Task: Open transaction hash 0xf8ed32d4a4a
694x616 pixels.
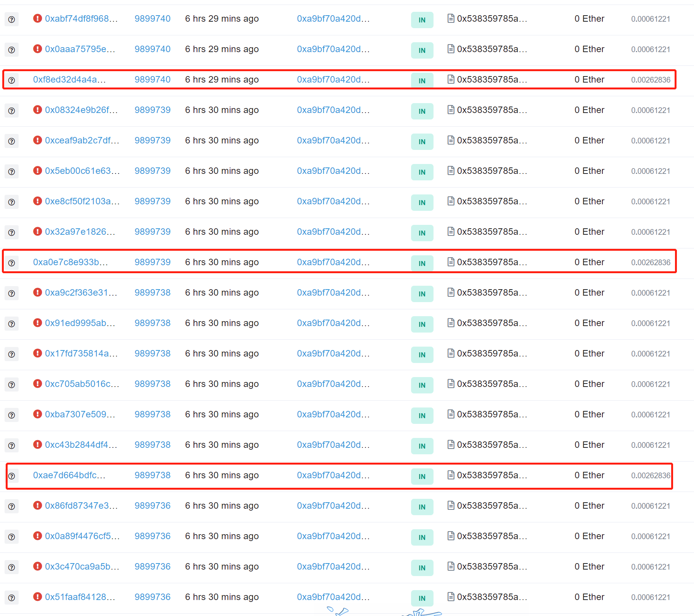Action: (69, 80)
